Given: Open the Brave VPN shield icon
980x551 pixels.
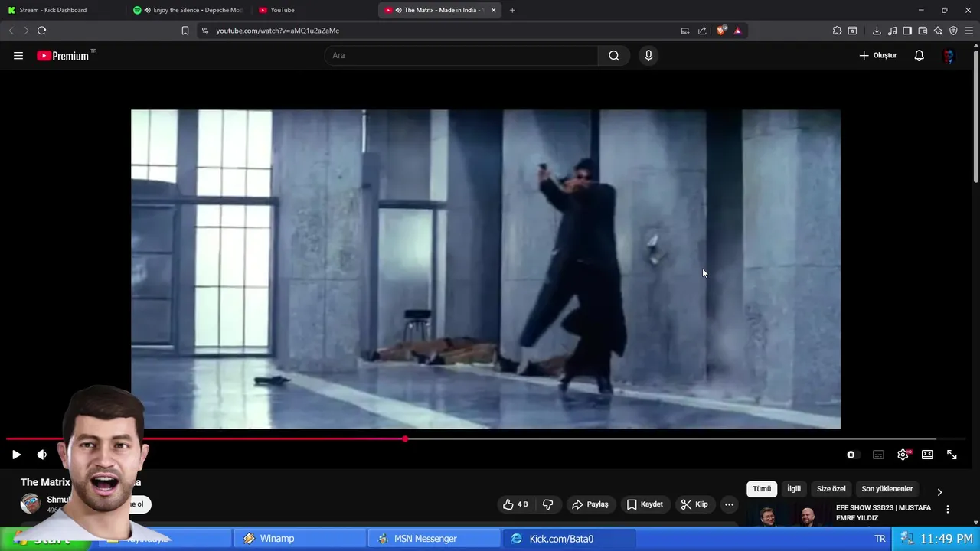Looking at the screenshot, I should click(x=953, y=31).
